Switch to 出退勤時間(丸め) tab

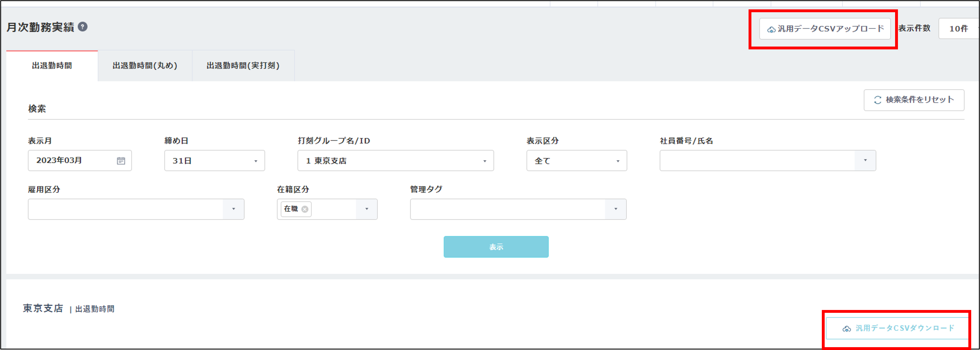[x=145, y=66]
